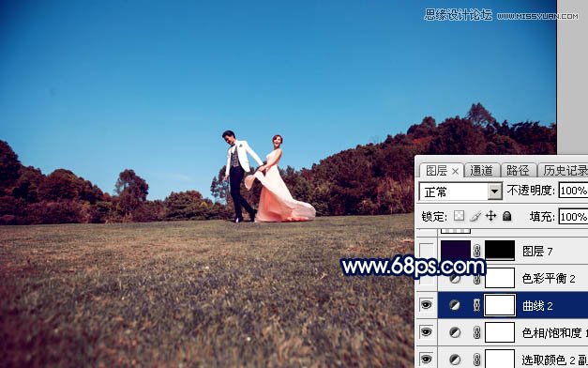Image resolution: width=588 pixels, height=368 pixels.
Task: Select adjustment icon of 曲线 2 layer
Action: 455,305
